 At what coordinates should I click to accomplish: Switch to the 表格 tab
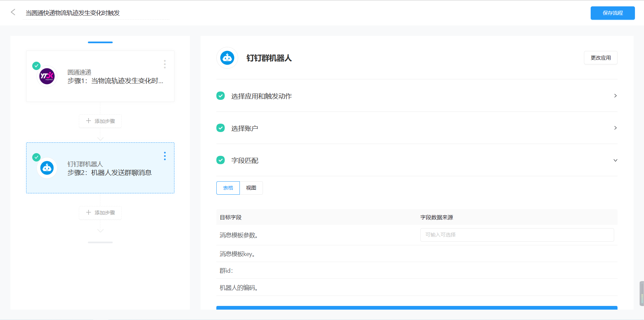[228, 188]
